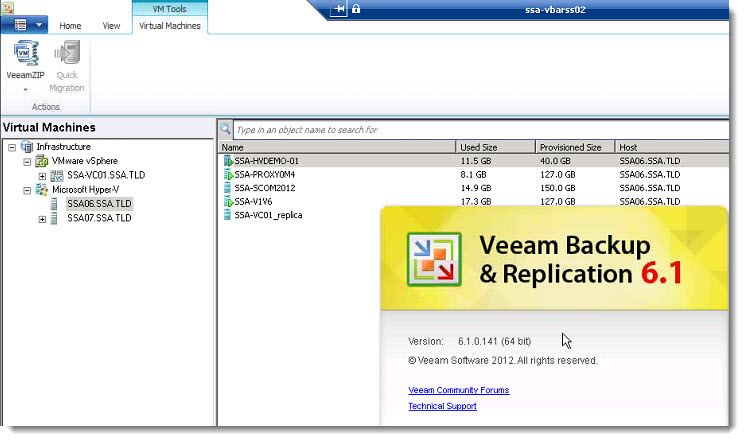
Task: Click the 14.9 GB used size cell
Action: pos(476,188)
